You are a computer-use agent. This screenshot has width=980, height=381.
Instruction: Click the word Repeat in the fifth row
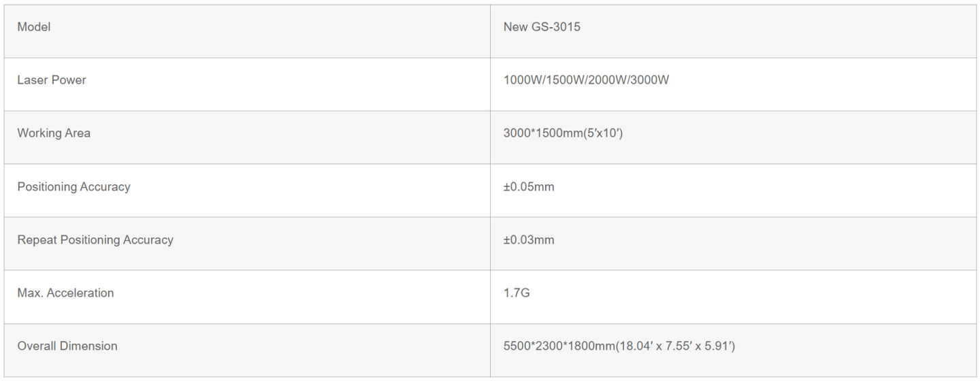[37, 239]
